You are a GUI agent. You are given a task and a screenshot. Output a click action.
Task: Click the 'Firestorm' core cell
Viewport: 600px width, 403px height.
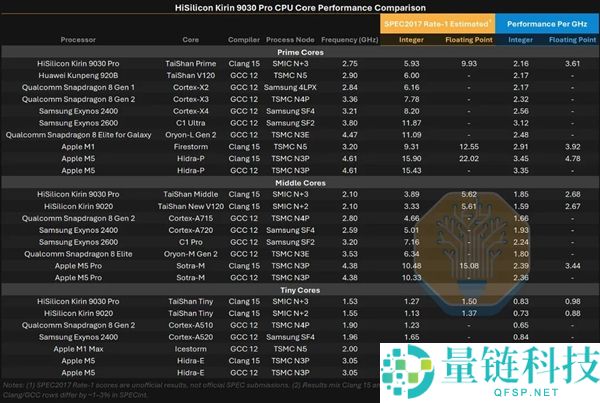pyautogui.click(x=191, y=147)
